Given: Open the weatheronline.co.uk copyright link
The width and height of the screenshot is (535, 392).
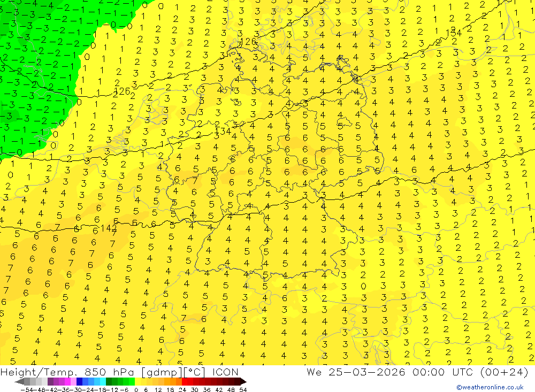Looking at the screenshot, I should pos(490,387).
